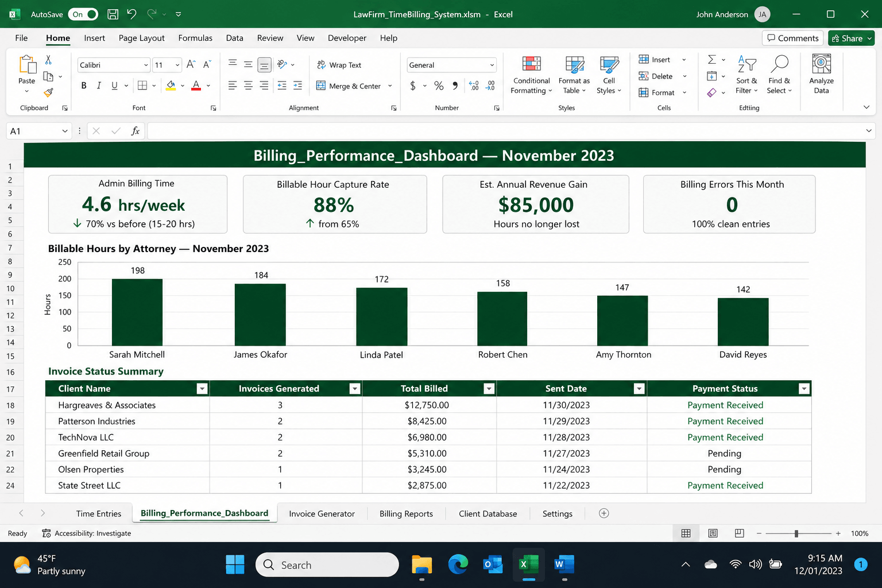Click the fill color bucket icon
This screenshot has width=882, height=588.
click(x=171, y=86)
